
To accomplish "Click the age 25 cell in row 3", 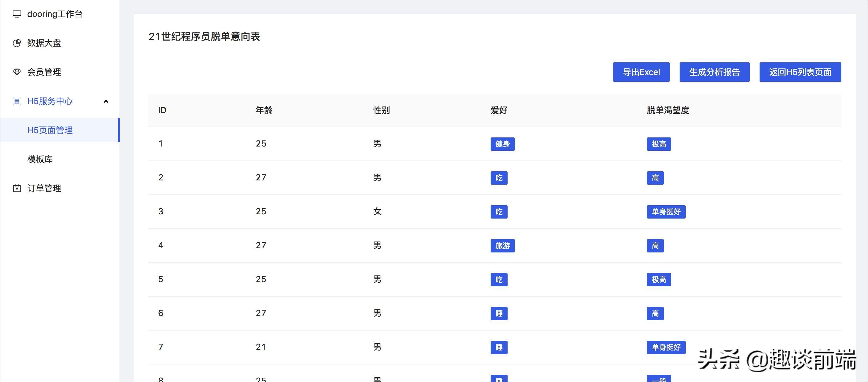I will tap(261, 211).
